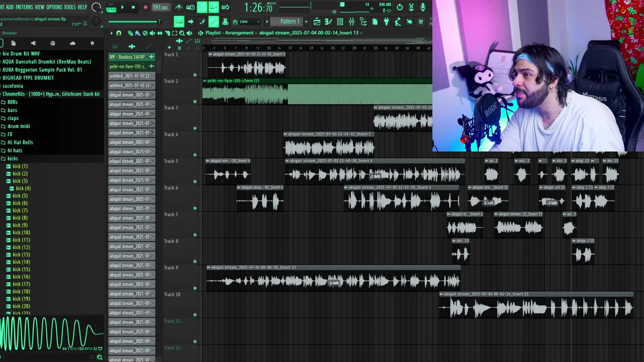The width and height of the screenshot is (644, 362).
Task: Toggle loop recording button
Action: 225,7
